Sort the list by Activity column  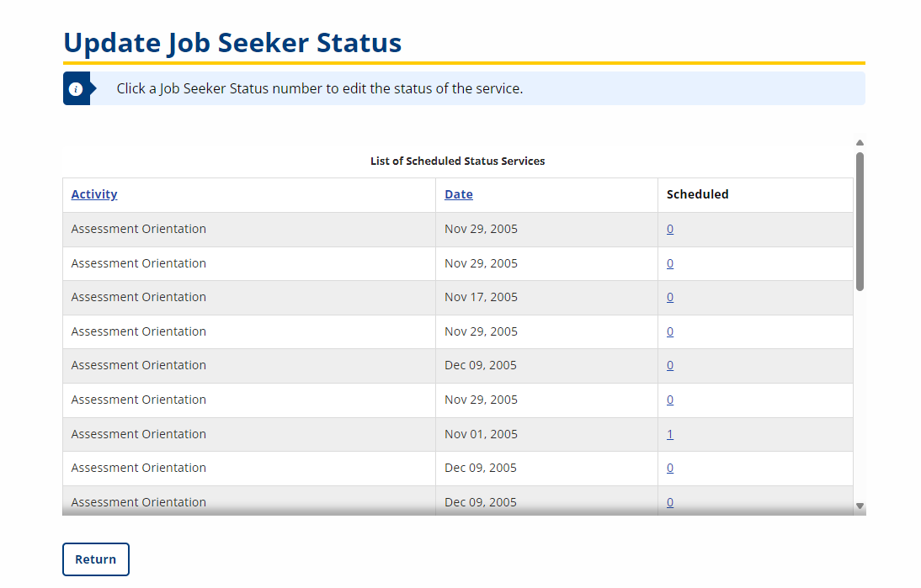click(94, 194)
